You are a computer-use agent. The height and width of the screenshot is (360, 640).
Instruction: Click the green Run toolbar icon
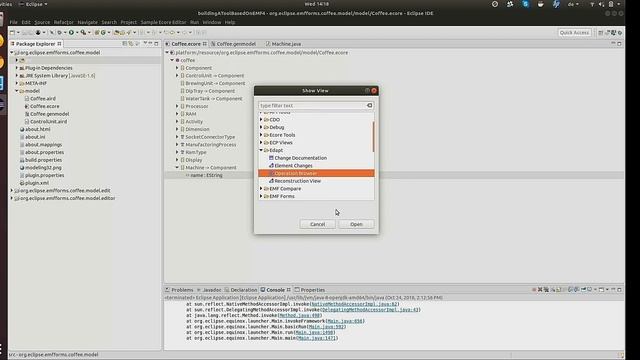[71, 32]
